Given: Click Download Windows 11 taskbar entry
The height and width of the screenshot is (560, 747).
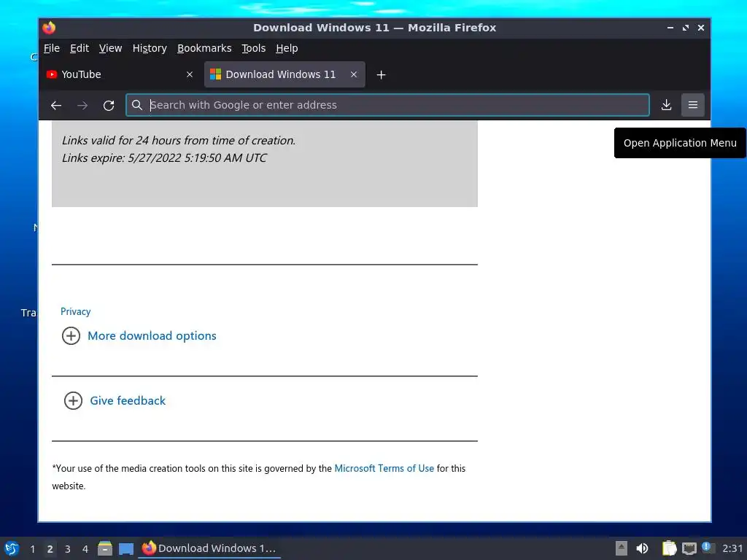Looking at the screenshot, I should [x=209, y=548].
